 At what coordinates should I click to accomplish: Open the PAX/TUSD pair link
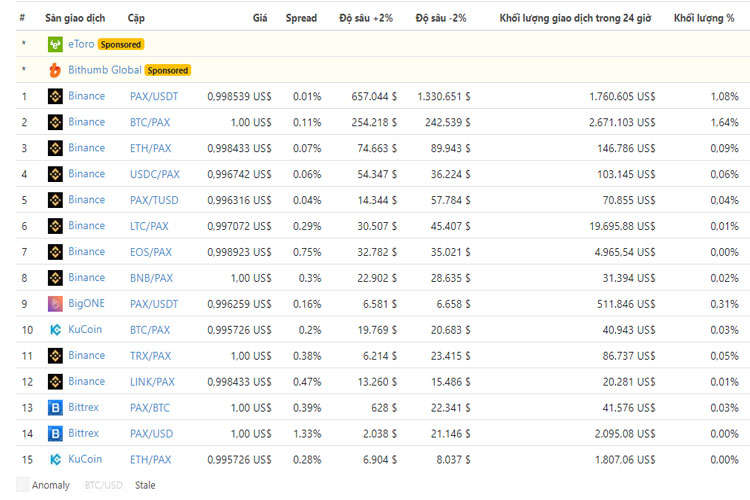154,200
